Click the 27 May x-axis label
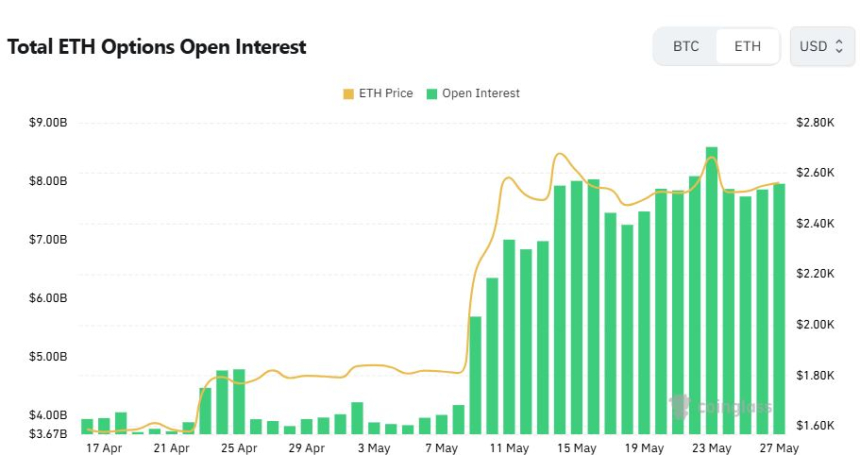This screenshot has width=860, height=455. 779,448
